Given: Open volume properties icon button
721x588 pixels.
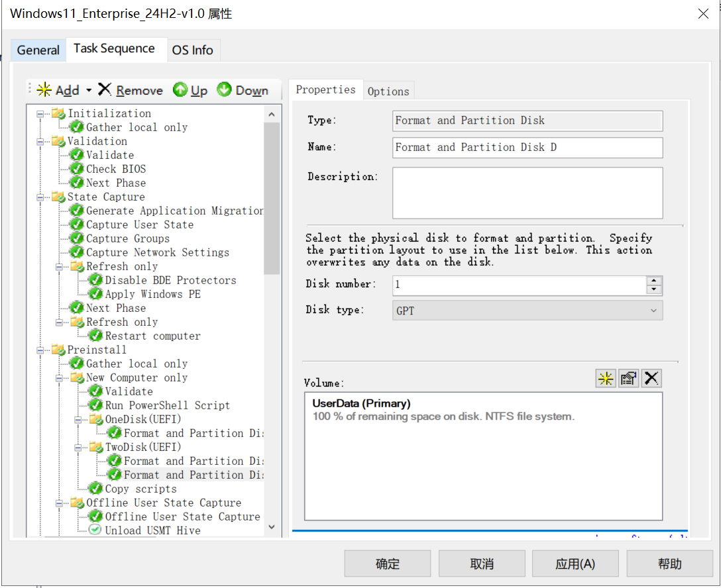Looking at the screenshot, I should point(628,378).
